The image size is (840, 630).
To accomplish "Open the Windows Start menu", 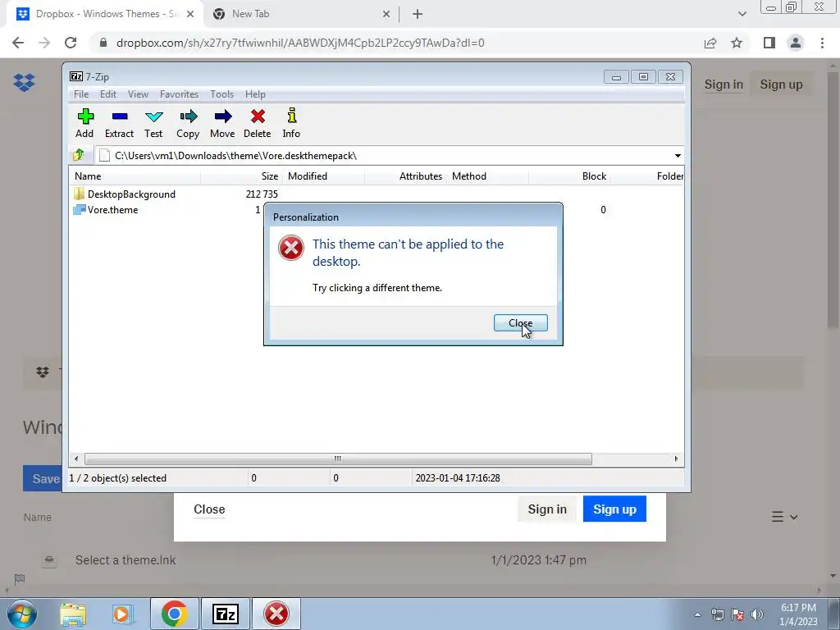I will coord(22,614).
